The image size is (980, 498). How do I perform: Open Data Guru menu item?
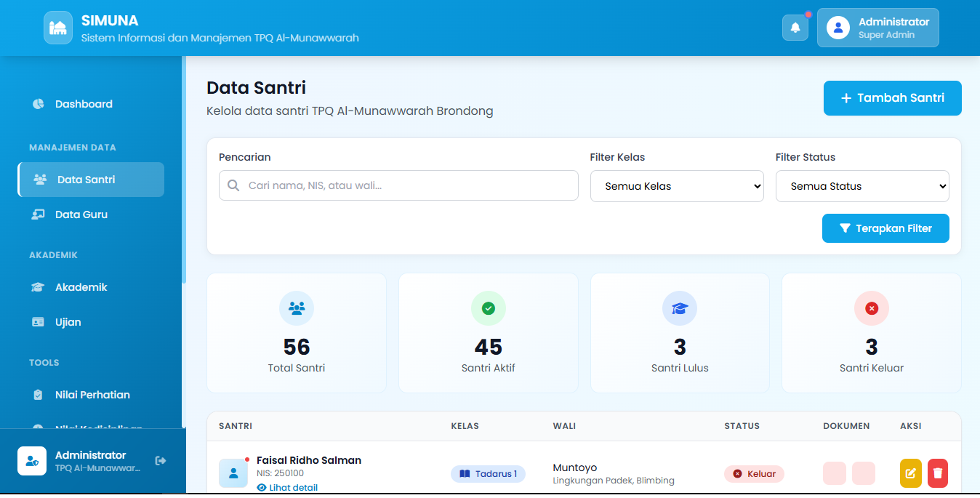point(81,214)
